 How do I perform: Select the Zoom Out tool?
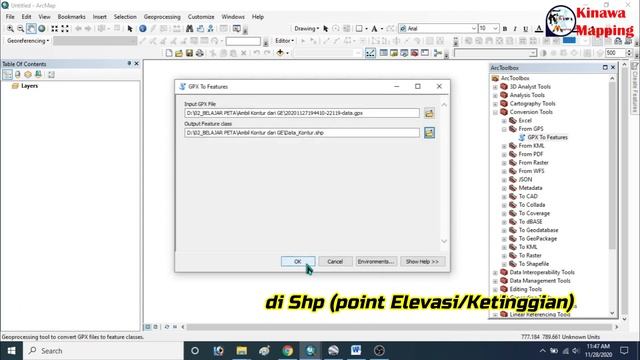click(x=20, y=29)
